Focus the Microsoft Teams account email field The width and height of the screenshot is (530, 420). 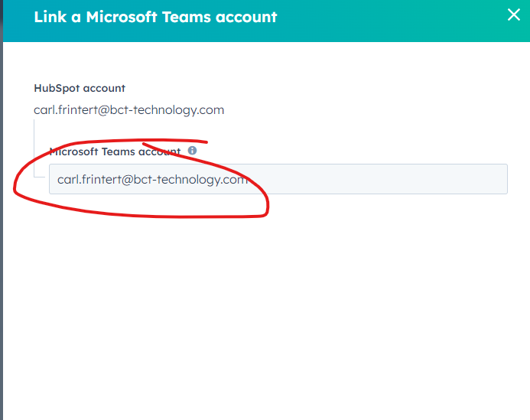pyautogui.click(x=278, y=179)
